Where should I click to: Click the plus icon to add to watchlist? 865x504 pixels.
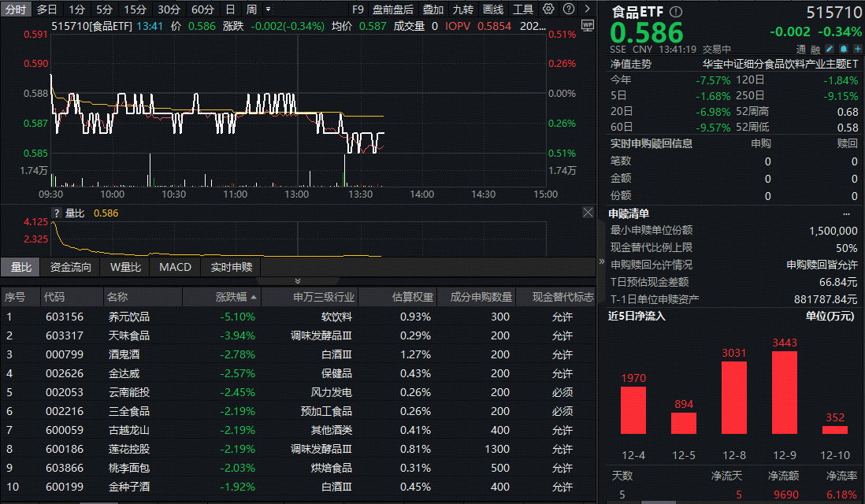pos(856,49)
